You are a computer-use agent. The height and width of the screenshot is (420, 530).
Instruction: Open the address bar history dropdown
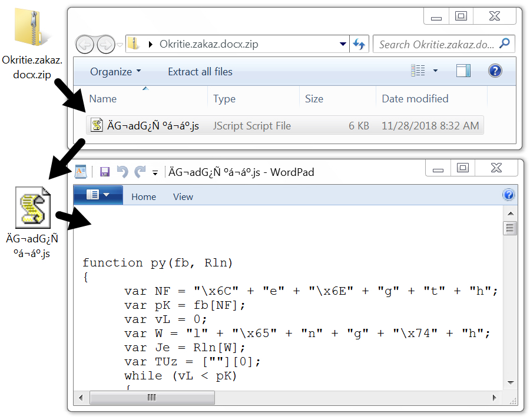[343, 44]
